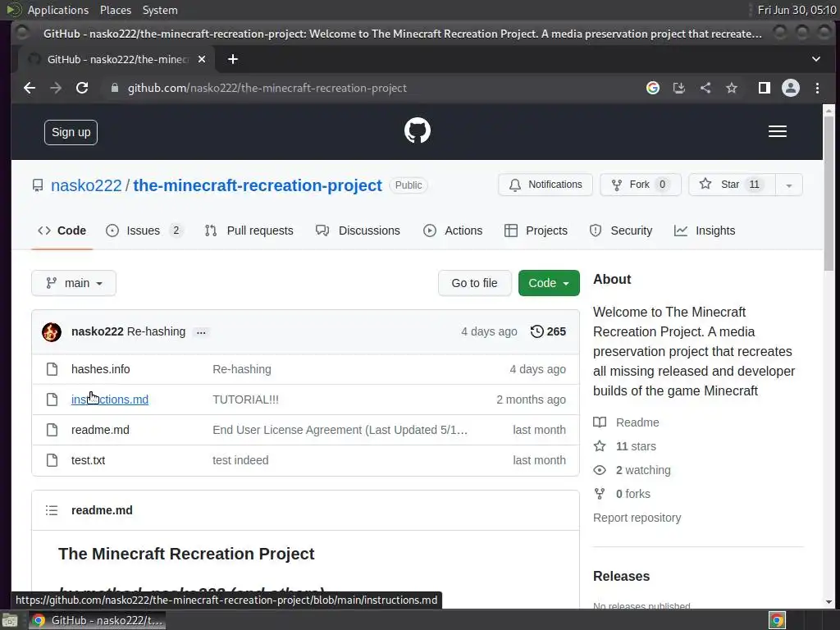The height and width of the screenshot is (630, 840).
Task: Click the page vertical scrollbar thumb
Action: (x=829, y=193)
